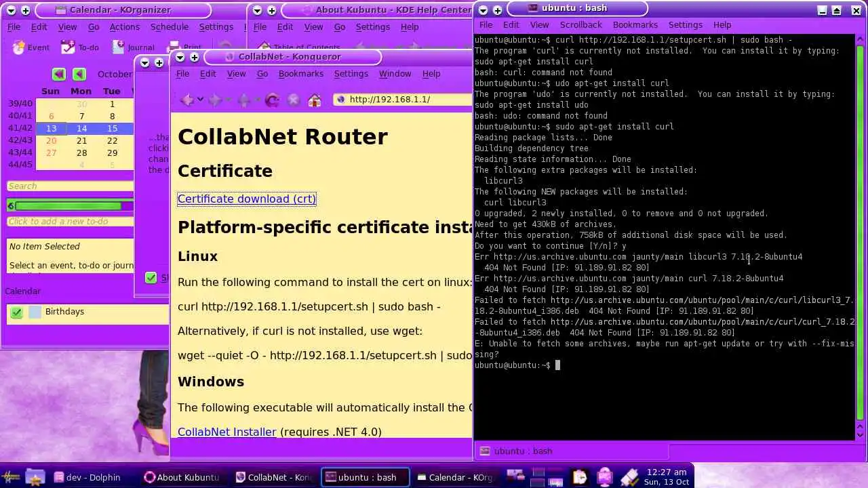
Task: Open hidden dialog's window menu dropdown arrow
Action: pyautogui.click(x=144, y=62)
